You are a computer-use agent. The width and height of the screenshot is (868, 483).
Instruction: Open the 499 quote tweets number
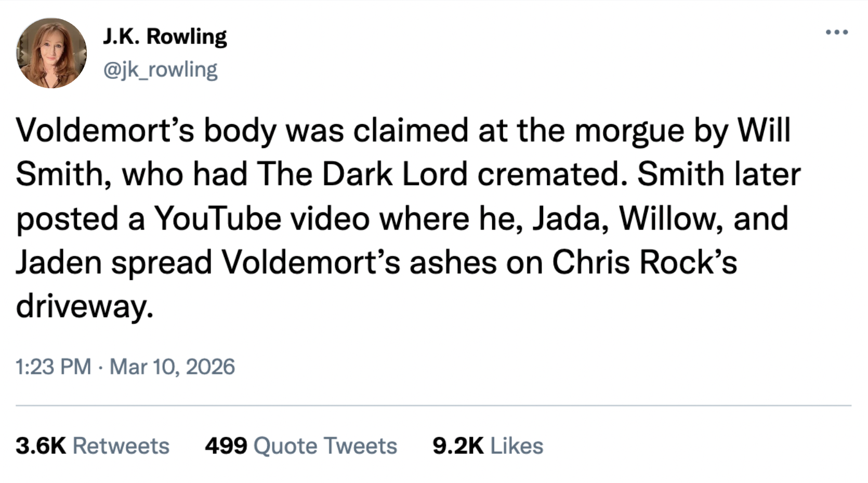coord(226,446)
